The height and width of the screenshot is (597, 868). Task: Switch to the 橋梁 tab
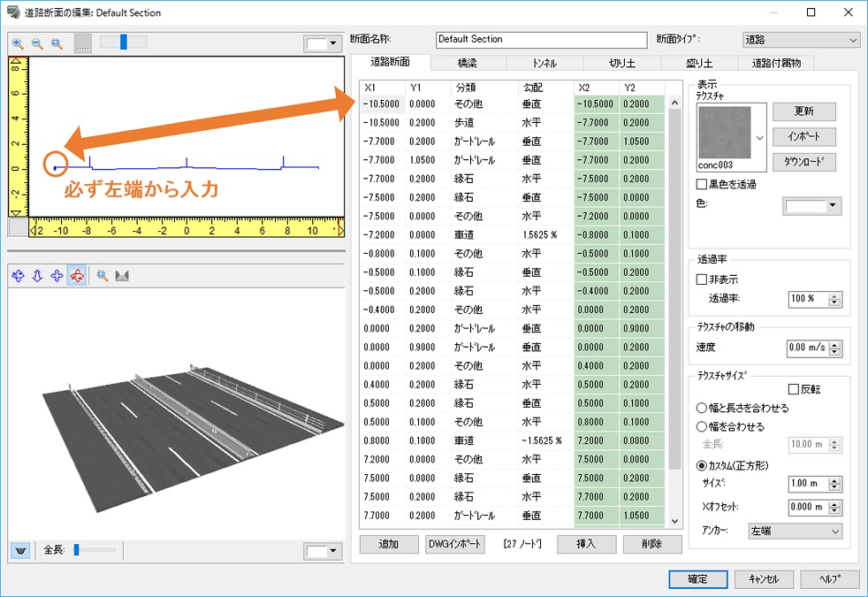(x=468, y=63)
